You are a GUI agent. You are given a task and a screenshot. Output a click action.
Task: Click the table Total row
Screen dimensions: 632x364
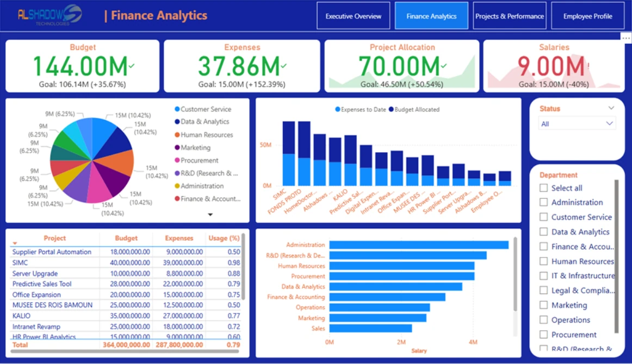coord(126,344)
